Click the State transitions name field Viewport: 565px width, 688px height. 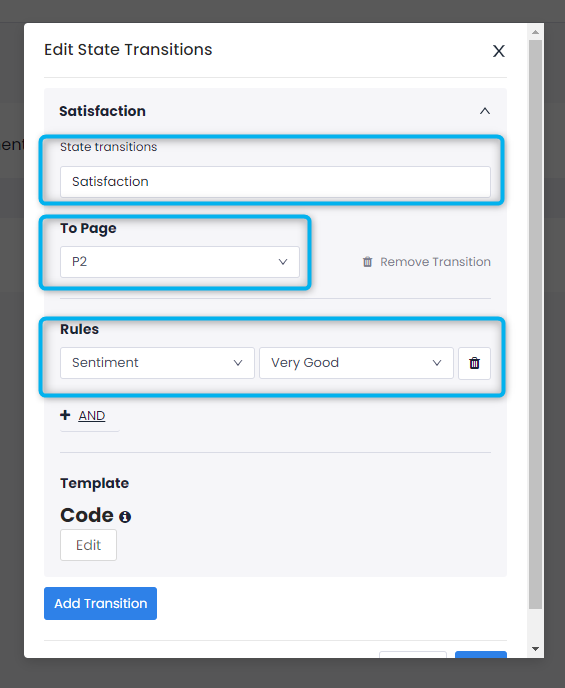click(275, 182)
